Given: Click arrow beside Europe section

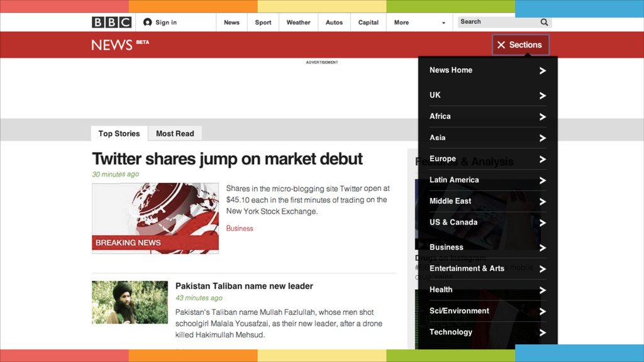Looking at the screenshot, I should [x=543, y=159].
